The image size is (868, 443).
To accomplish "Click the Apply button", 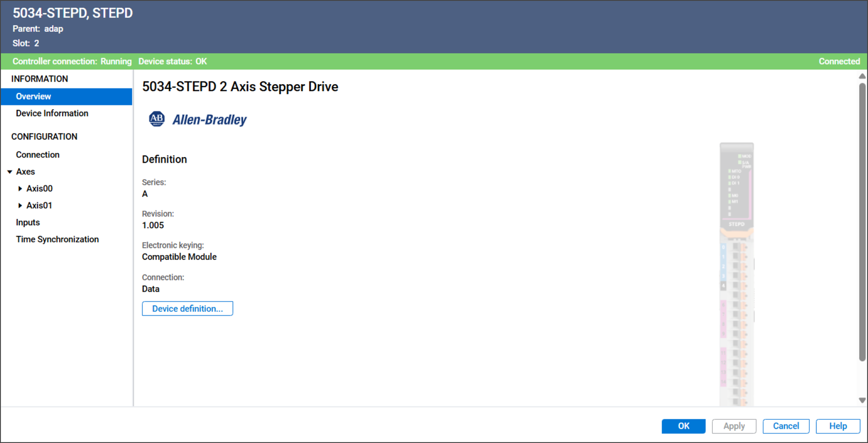I will click(734, 426).
